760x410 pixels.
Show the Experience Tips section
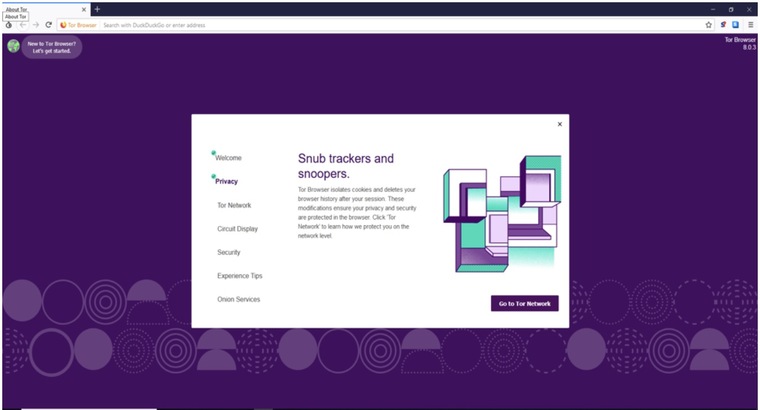pos(239,275)
